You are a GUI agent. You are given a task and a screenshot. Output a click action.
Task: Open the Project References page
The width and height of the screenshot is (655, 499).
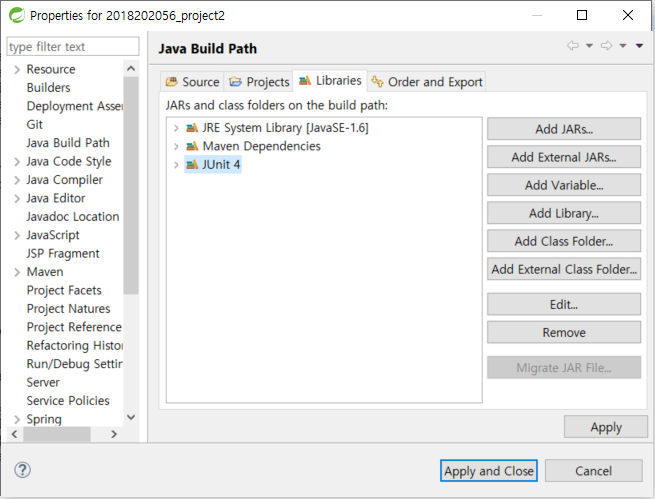pos(74,327)
